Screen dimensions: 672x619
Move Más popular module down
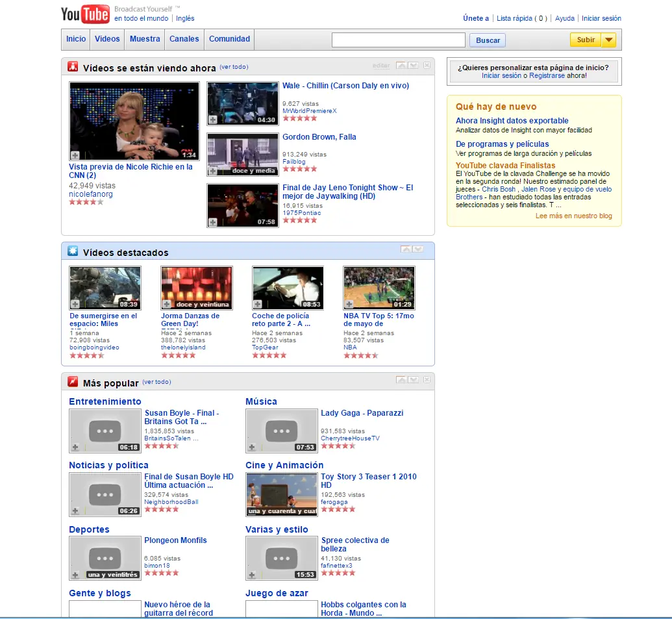click(x=413, y=380)
